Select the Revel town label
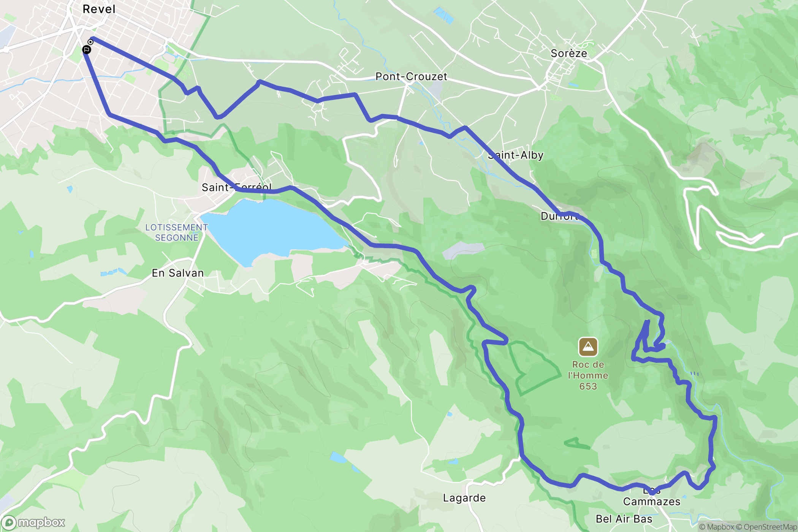Image resolution: width=798 pixels, height=532 pixels. (x=99, y=9)
